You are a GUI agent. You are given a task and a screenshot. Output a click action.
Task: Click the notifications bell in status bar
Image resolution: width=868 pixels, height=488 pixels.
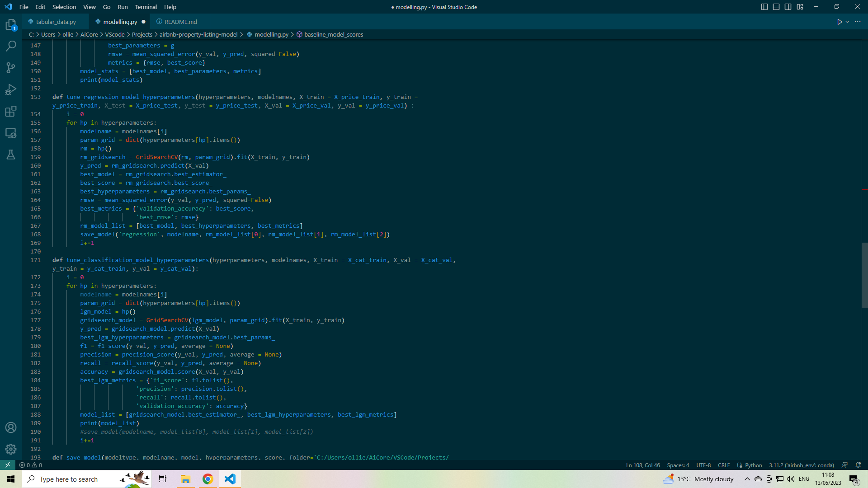(x=858, y=465)
